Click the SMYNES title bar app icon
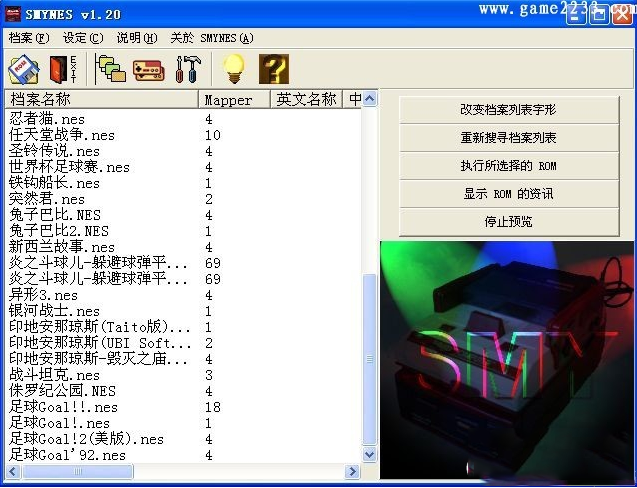This screenshot has width=637, height=488. pos(13,14)
